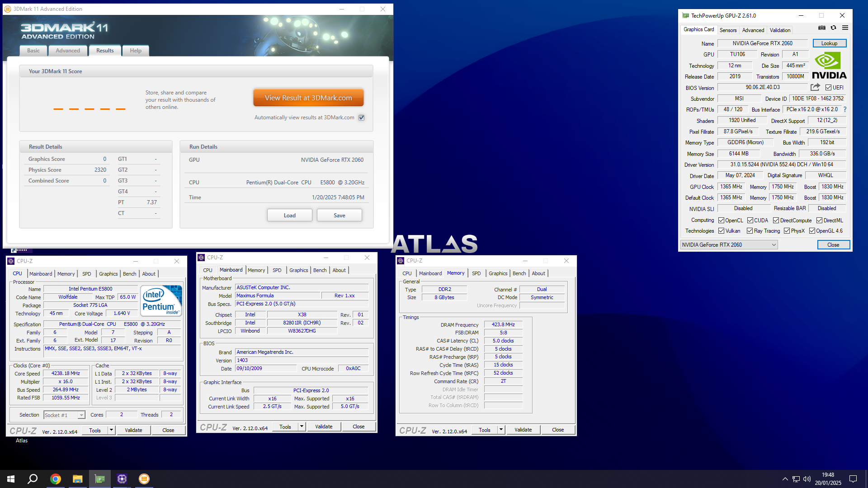The image size is (868, 488).
Task: Expand Tools arrow in CPU-Z Mainboard window
Action: coord(302,427)
